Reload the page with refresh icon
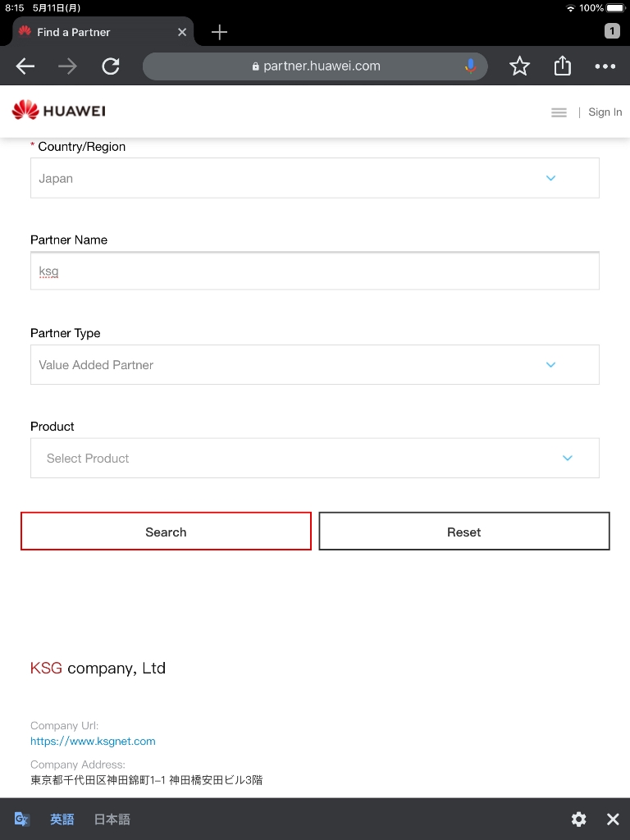This screenshot has height=840, width=630. (111, 66)
